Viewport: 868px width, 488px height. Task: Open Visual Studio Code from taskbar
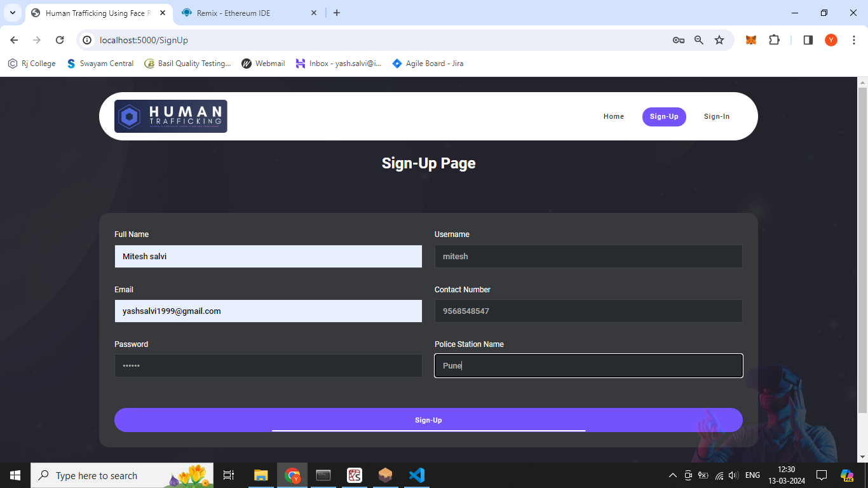pyautogui.click(x=416, y=475)
